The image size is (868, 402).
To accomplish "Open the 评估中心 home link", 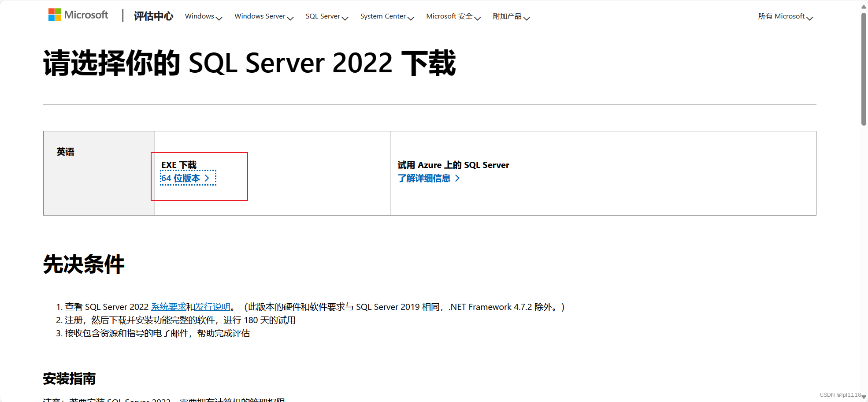I will pos(153,16).
